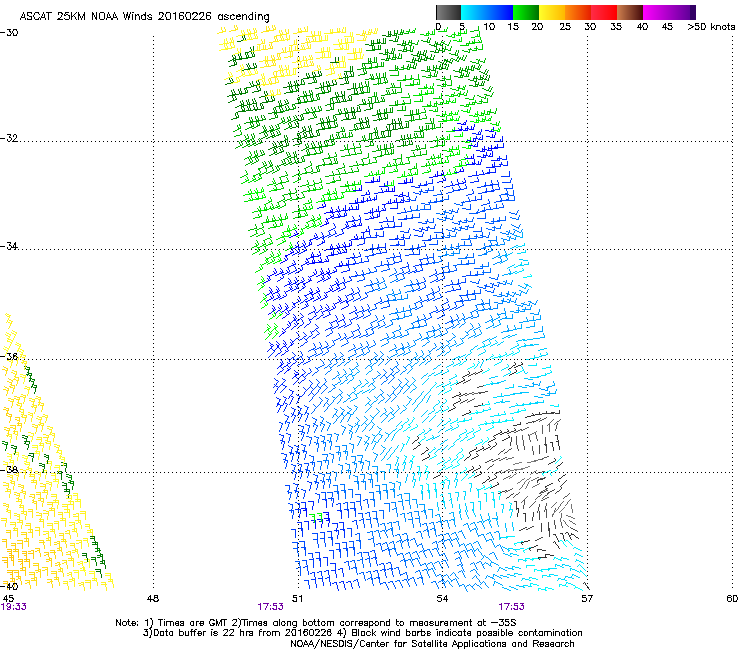The width and height of the screenshot is (740, 650).
Task: Click the 51 longitude axis label
Action: pos(297,599)
